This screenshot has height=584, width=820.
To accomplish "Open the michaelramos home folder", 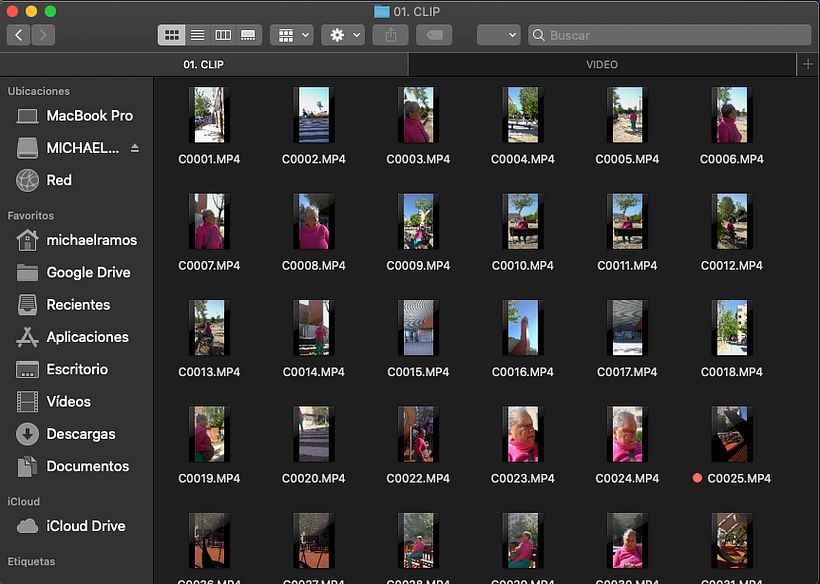I will (76, 240).
